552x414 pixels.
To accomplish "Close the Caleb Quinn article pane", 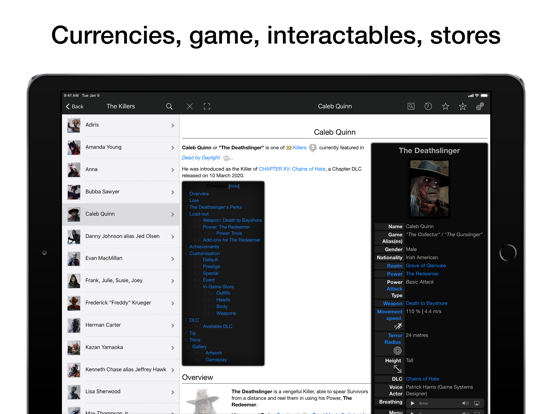I will (189, 106).
